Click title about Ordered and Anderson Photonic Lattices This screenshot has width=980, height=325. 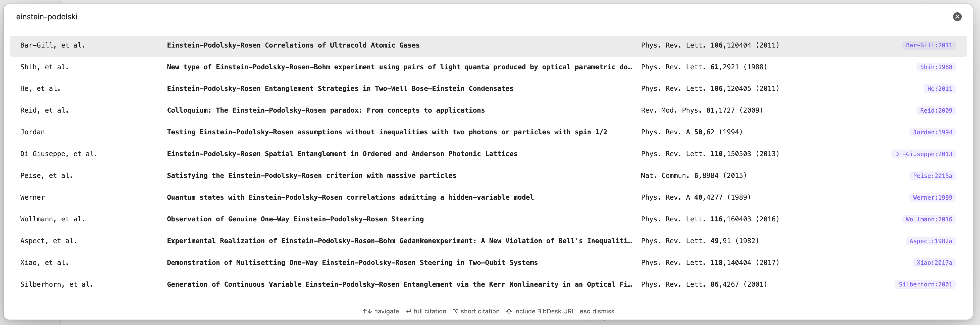pyautogui.click(x=342, y=154)
